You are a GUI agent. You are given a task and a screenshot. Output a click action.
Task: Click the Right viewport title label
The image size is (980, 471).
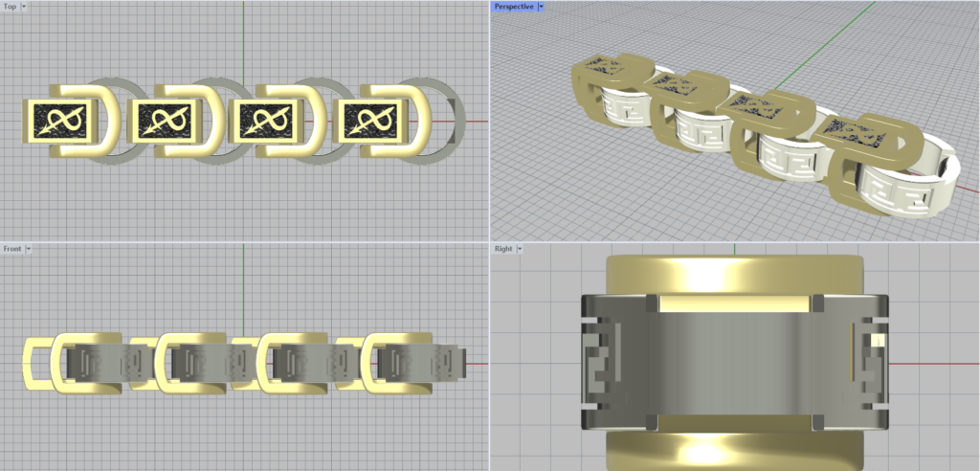503,249
